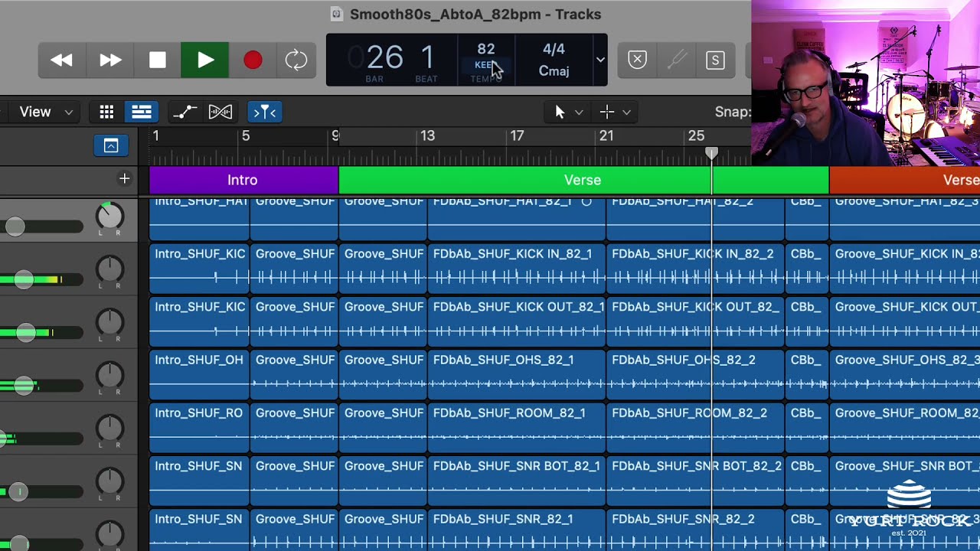Viewport: 980px width, 551px height.
Task: Adjust the fourth track's pan knob
Action: pyautogui.click(x=109, y=375)
